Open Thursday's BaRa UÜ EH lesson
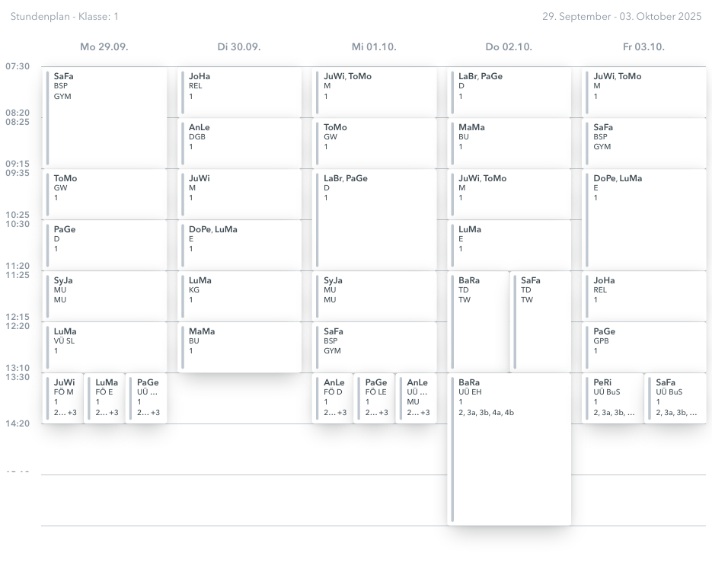712x588 pixels. 509,449
